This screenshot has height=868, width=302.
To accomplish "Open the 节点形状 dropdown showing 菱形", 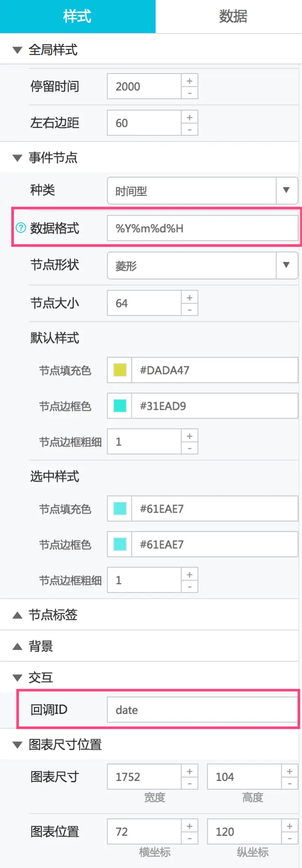I will tap(286, 265).
